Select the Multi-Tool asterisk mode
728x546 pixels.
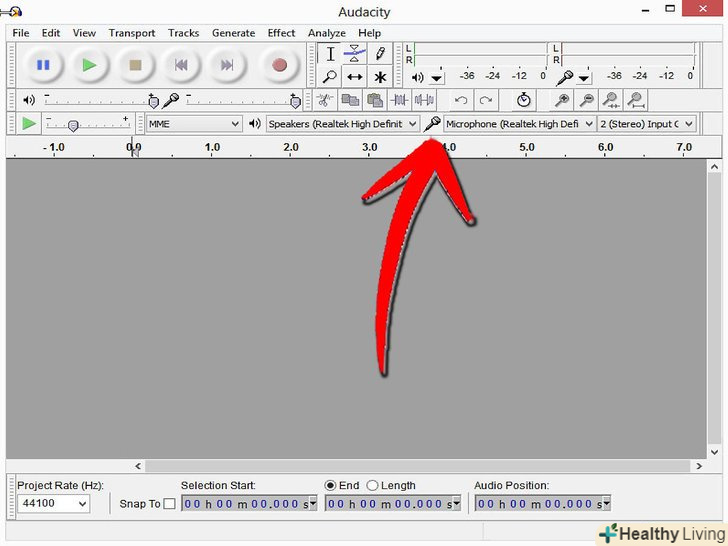pos(380,77)
